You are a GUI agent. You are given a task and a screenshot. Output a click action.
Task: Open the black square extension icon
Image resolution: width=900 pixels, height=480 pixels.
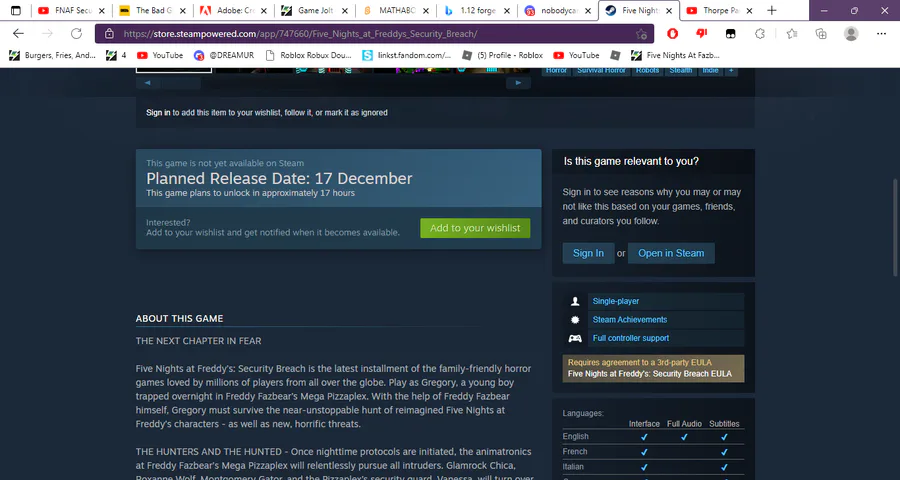click(731, 34)
